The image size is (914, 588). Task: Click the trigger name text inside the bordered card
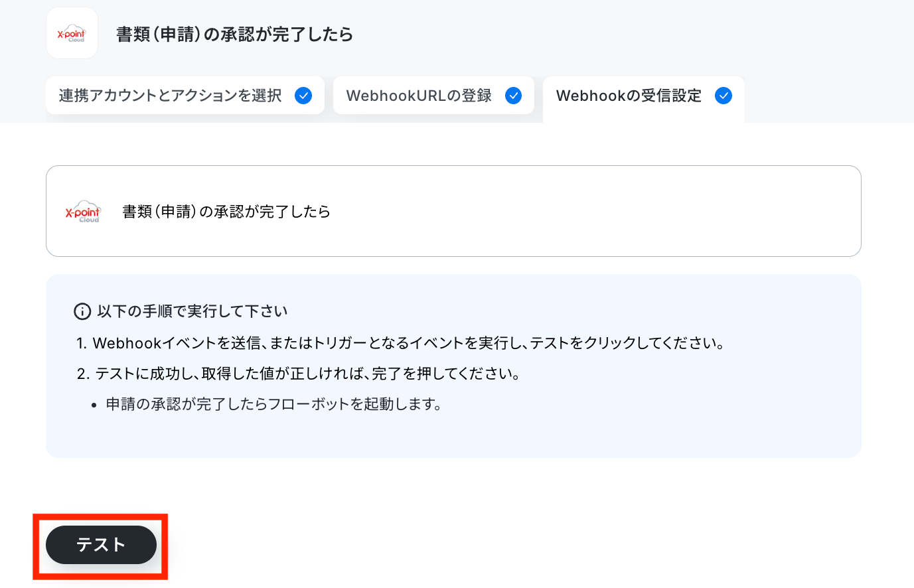point(226,211)
